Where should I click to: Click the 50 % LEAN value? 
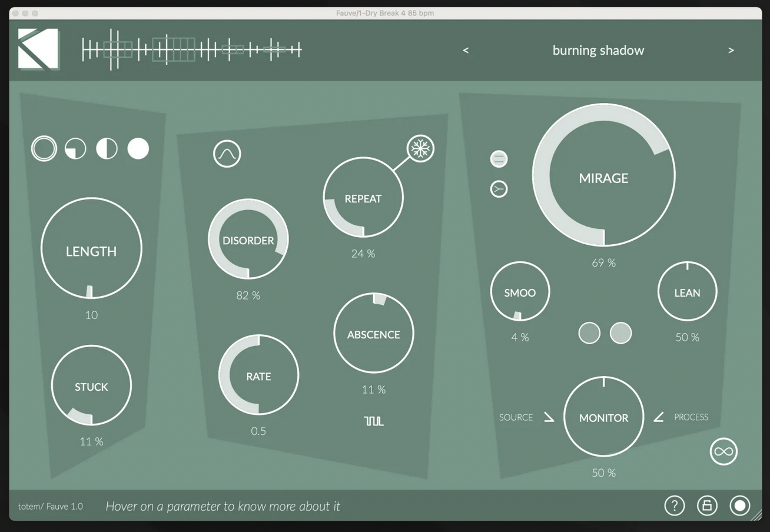coord(687,337)
